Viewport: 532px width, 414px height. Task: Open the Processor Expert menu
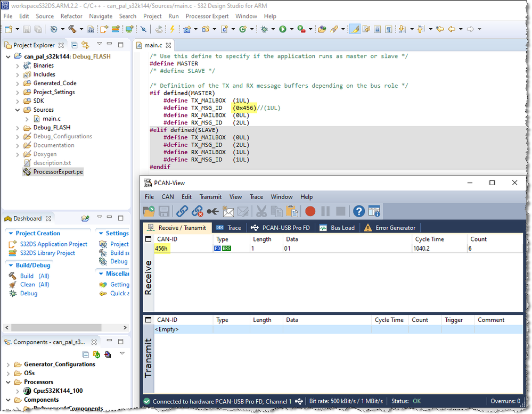click(207, 16)
